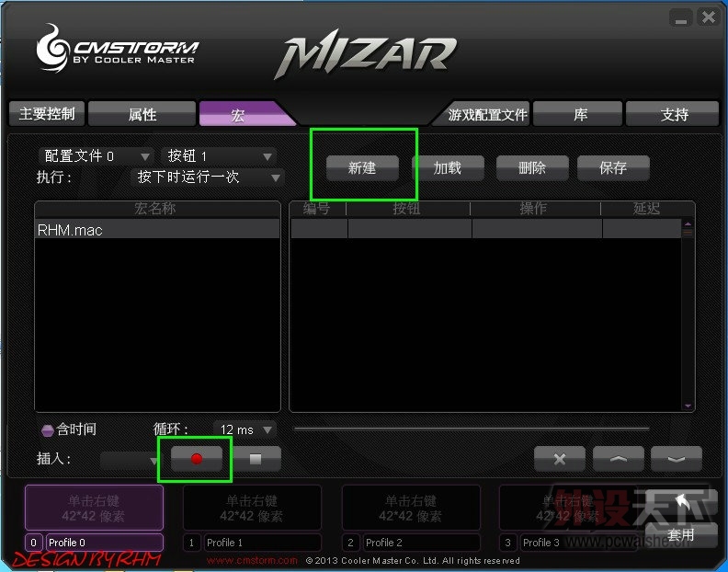728x572 pixels.
Task: Click the 新建 button
Action: [x=362, y=167]
